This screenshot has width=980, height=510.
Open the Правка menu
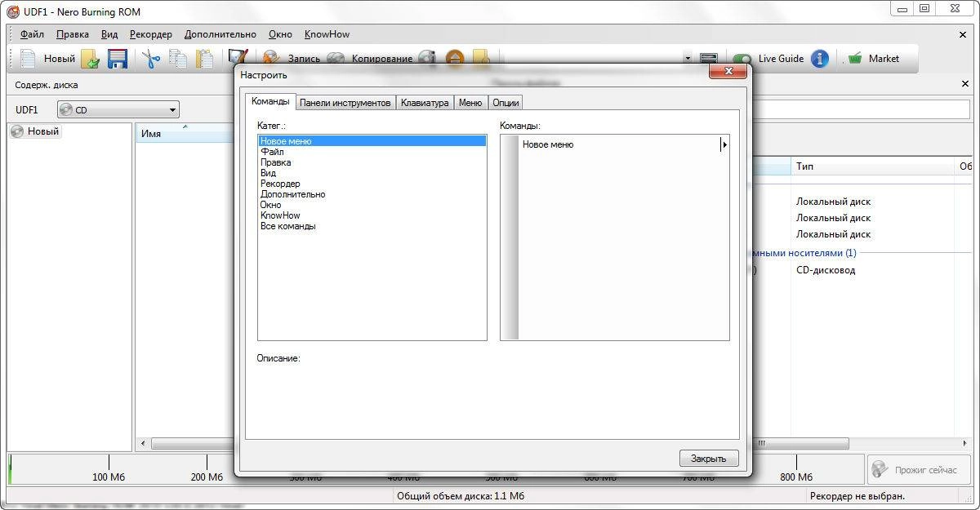pos(73,34)
